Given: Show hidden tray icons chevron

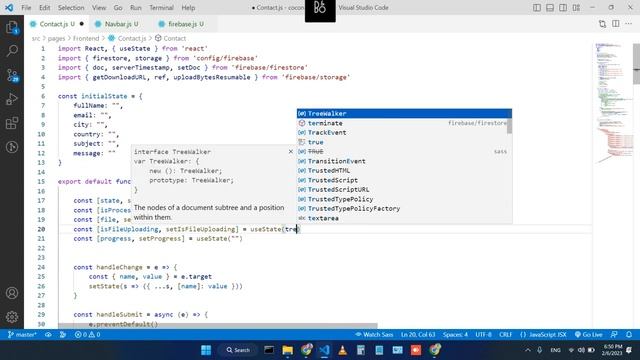Looking at the screenshot, I should click(x=528, y=350).
